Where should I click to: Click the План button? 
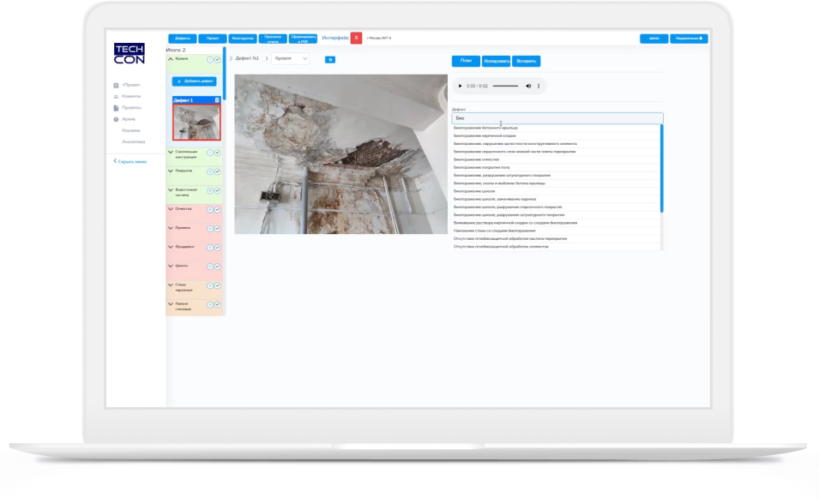466,61
